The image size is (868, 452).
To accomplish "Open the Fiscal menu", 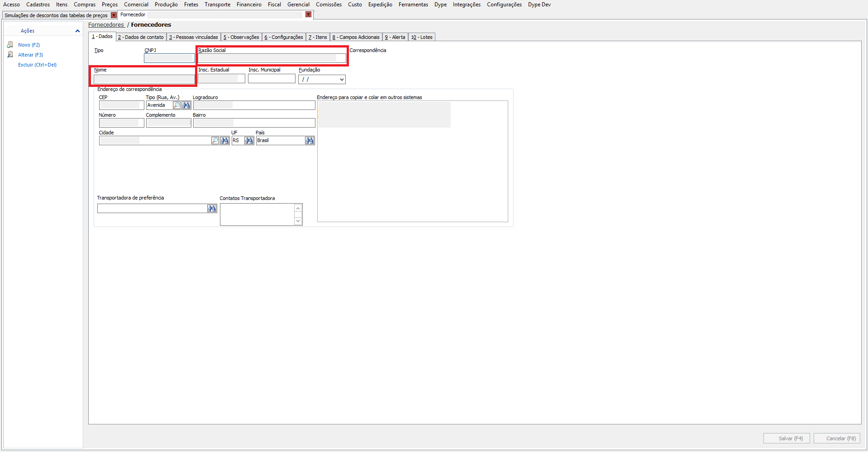I will coord(274,5).
